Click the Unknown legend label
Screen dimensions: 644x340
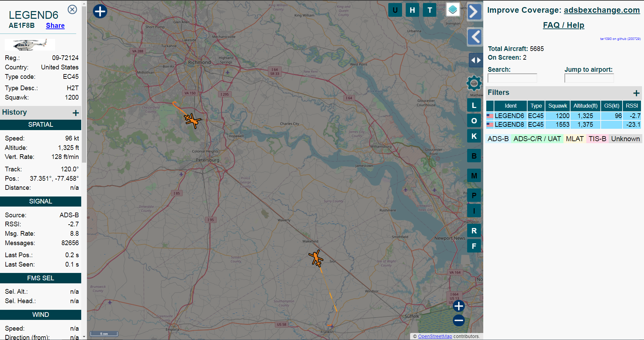(x=625, y=139)
